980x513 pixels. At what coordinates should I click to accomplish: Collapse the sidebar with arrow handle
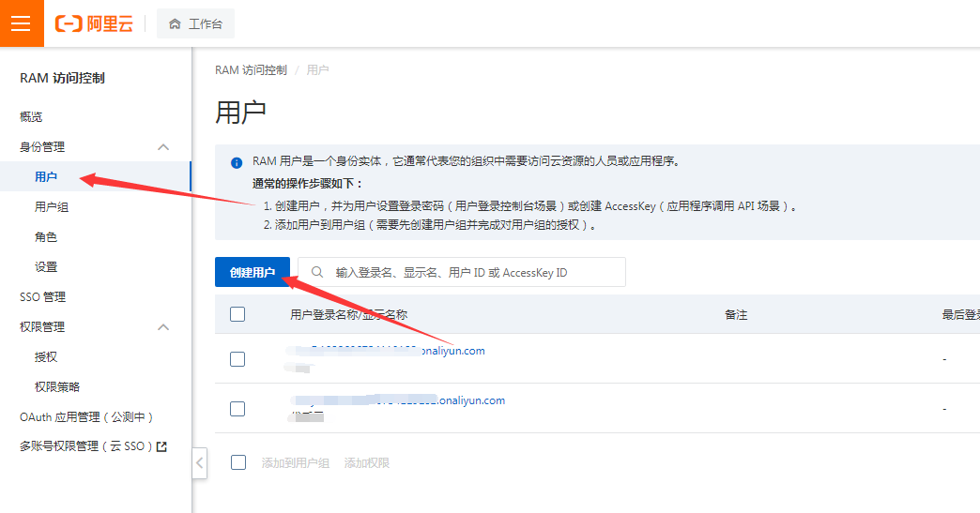[x=199, y=463]
